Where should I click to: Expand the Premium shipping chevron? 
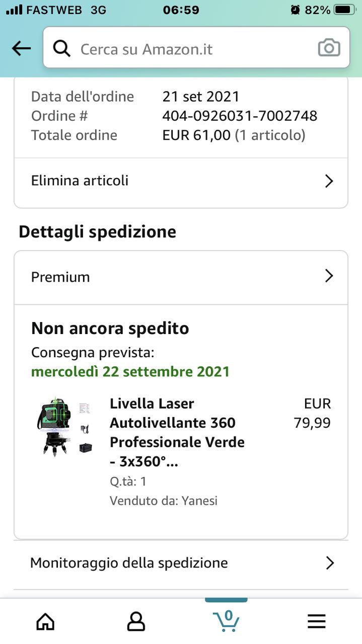click(329, 276)
